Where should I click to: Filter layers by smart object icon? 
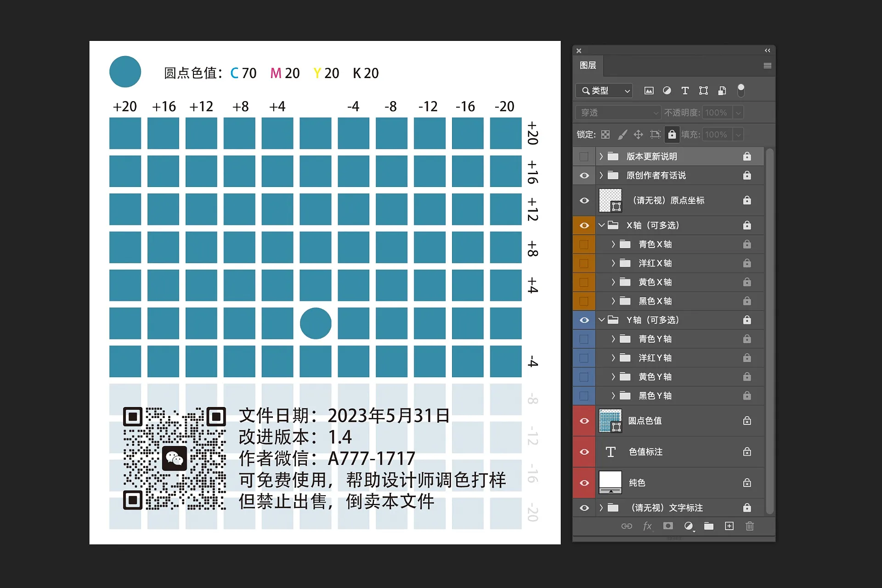pos(722,90)
